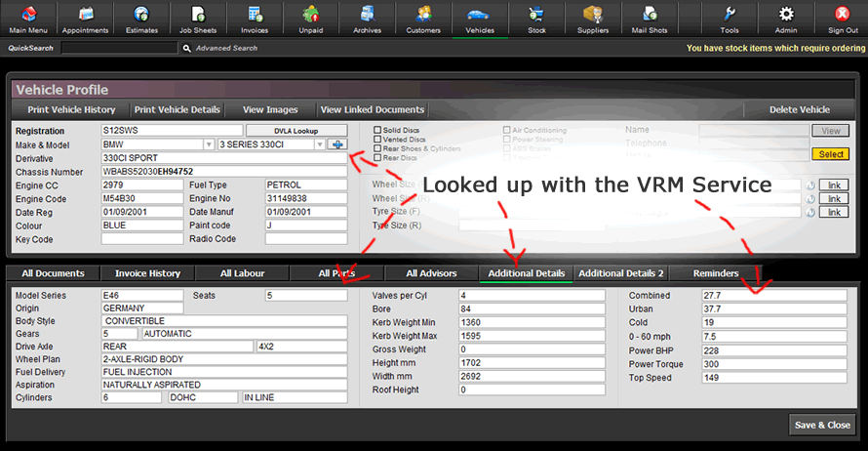This screenshot has width=868, height=451.
Task: Open the Suppliers icon
Action: 593,15
